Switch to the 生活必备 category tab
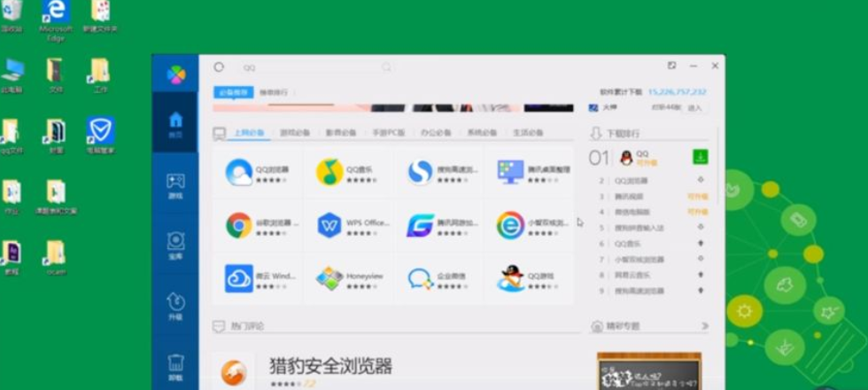This screenshot has width=868, height=390. 528,133
